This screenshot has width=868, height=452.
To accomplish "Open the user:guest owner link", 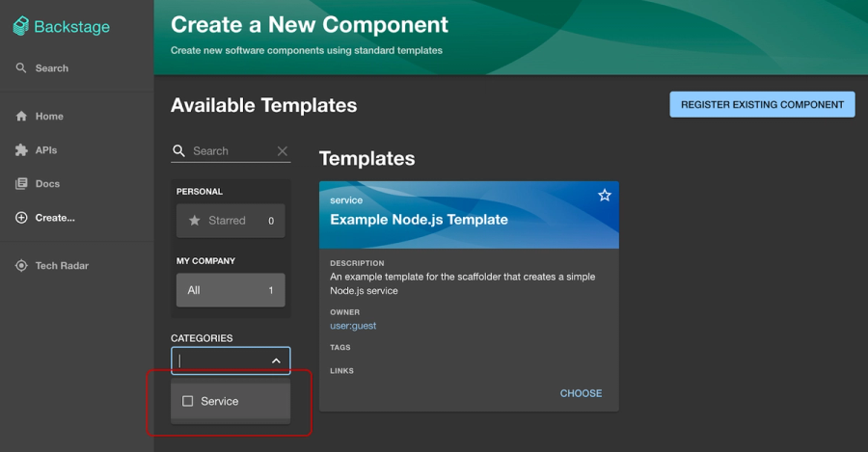I will (353, 326).
